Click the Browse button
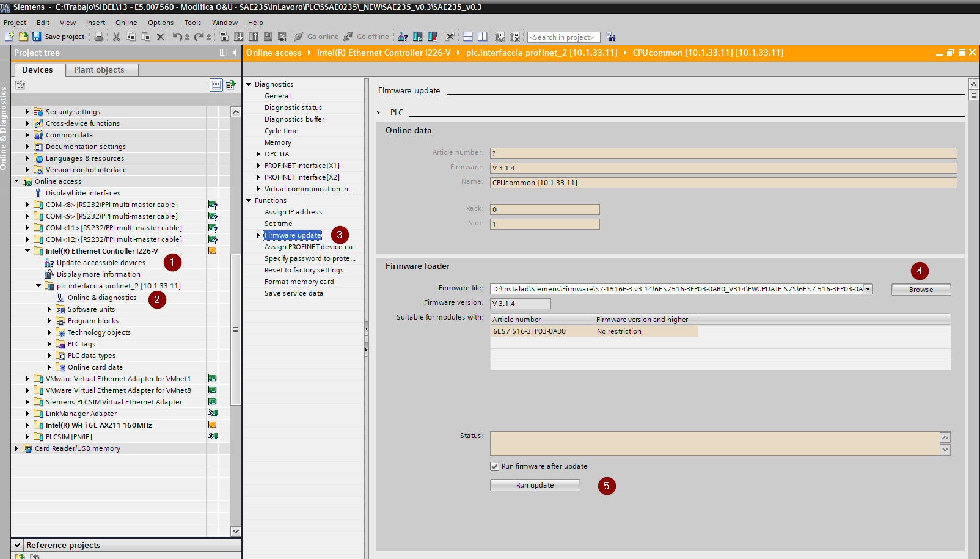This screenshot has width=980, height=559. pyautogui.click(x=921, y=290)
